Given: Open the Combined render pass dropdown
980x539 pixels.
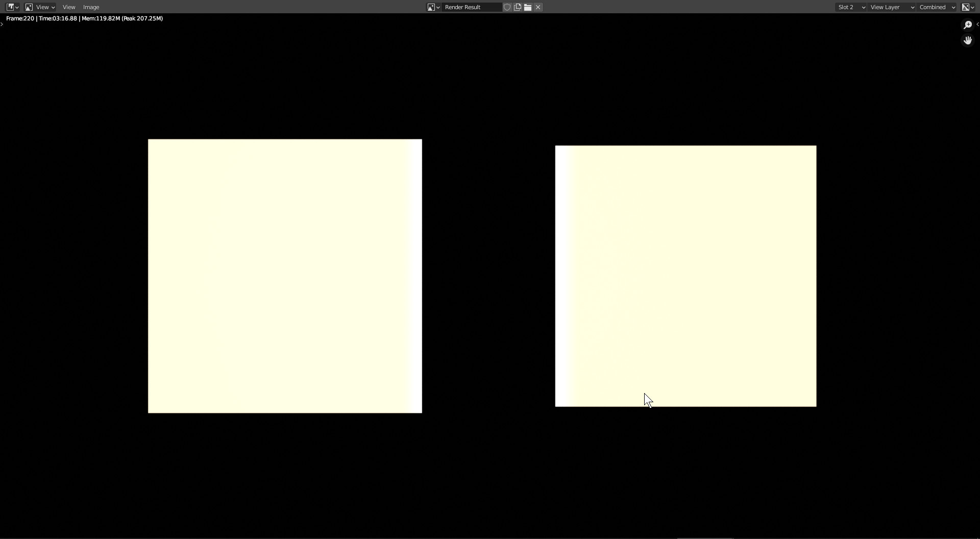Looking at the screenshot, I should click(x=937, y=7).
